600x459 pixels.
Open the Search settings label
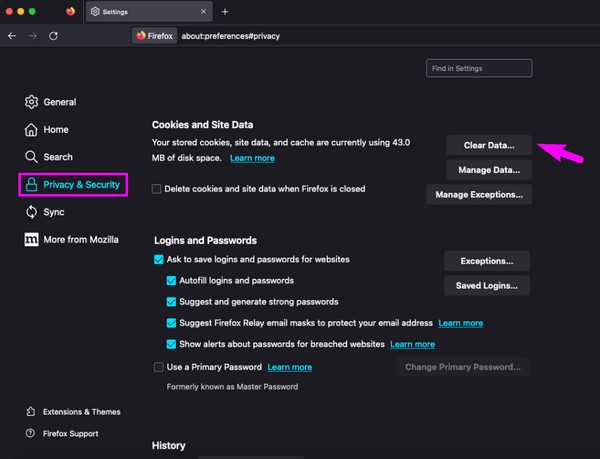58,157
